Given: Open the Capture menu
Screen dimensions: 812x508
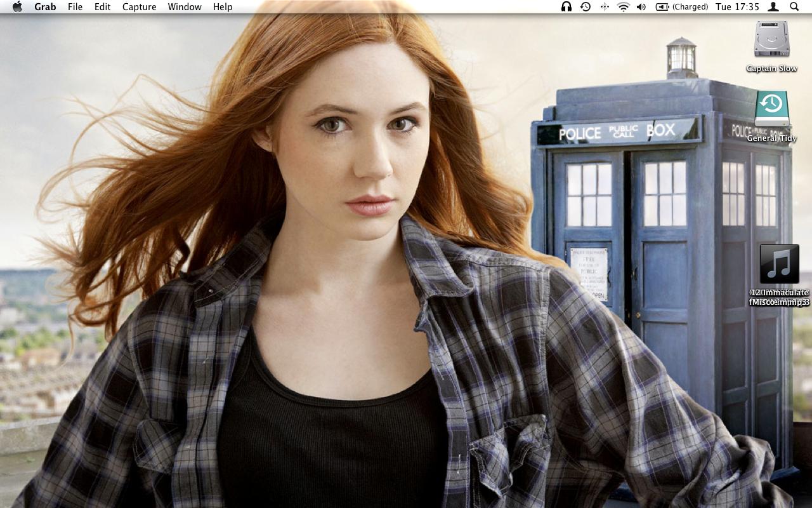Looking at the screenshot, I should [x=139, y=7].
